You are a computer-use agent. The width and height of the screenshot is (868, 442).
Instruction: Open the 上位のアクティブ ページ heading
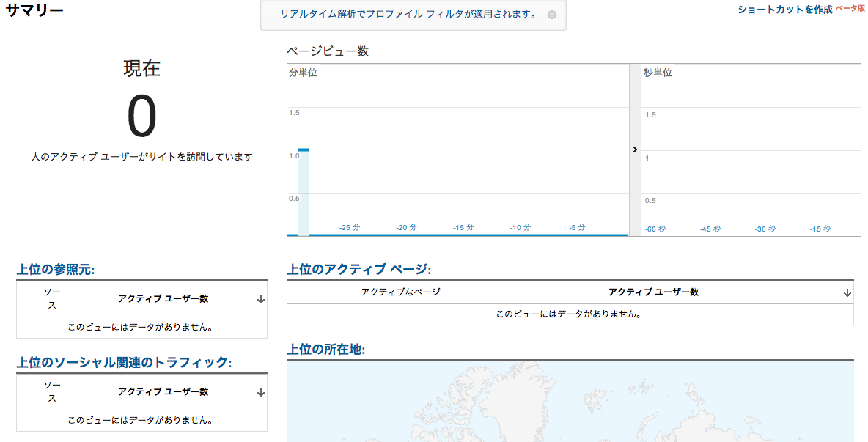click(x=358, y=269)
